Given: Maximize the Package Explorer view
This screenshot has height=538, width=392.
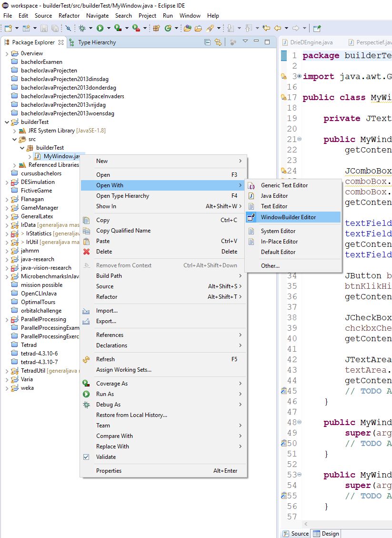Looking at the screenshot, I should pyautogui.click(x=267, y=42).
